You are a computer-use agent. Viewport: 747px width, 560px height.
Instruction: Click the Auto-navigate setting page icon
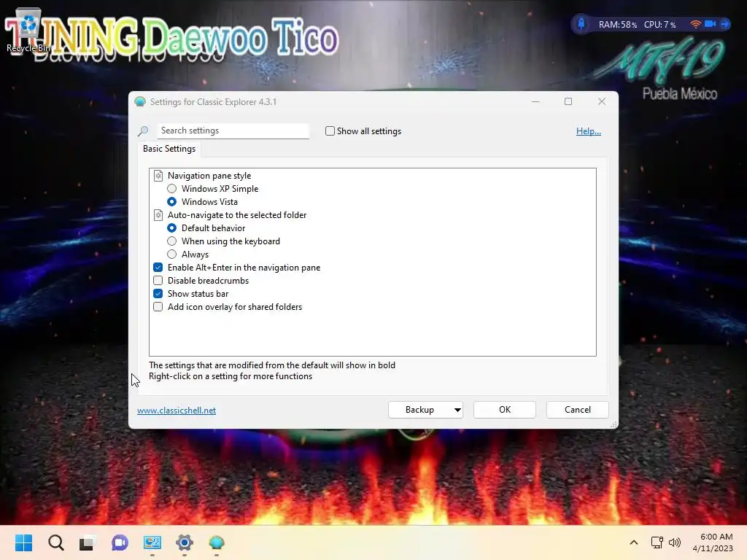tap(158, 215)
